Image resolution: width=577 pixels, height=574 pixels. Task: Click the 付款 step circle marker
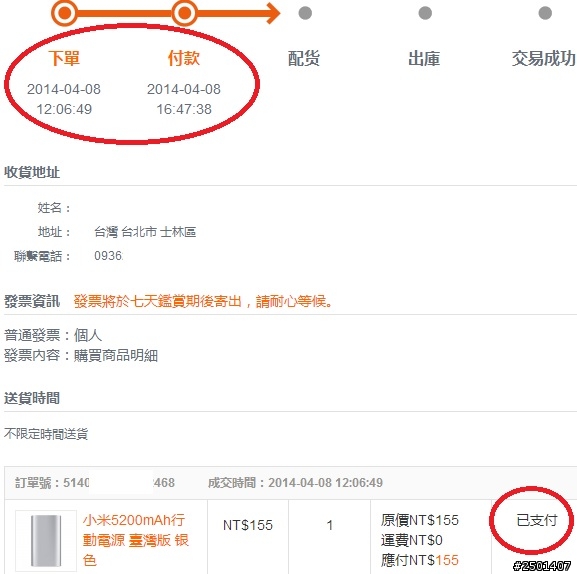coord(184,13)
